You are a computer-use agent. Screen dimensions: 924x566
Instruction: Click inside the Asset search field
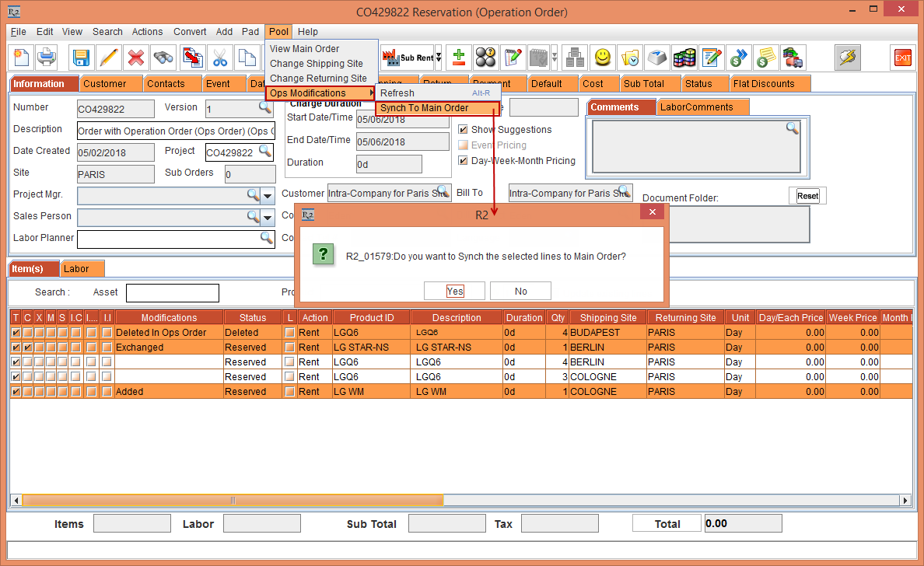(172, 292)
